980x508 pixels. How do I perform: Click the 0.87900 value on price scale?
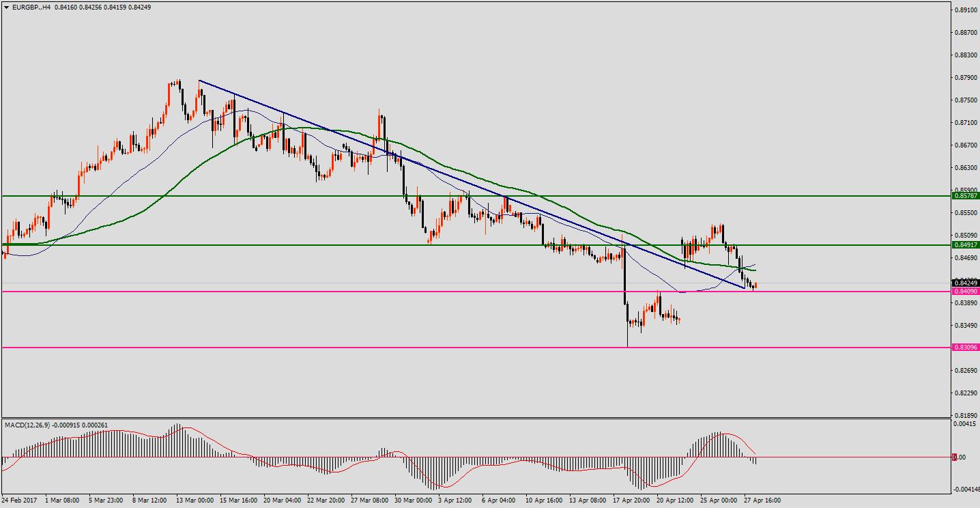[x=964, y=77]
